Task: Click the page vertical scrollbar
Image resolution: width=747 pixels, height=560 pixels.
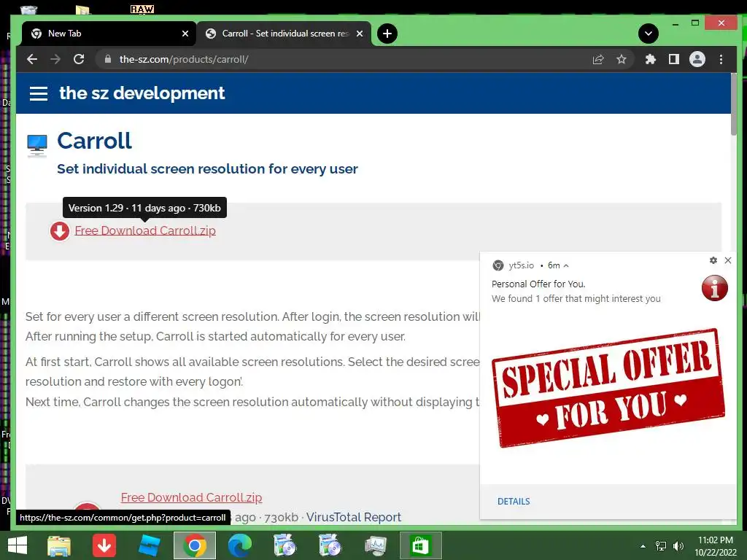Action: pyautogui.click(x=734, y=105)
